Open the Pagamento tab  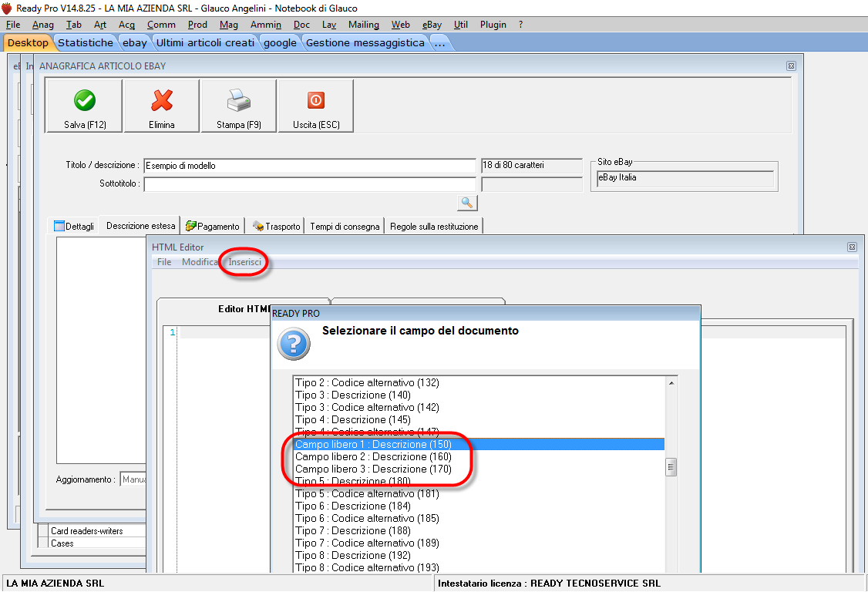[213, 226]
